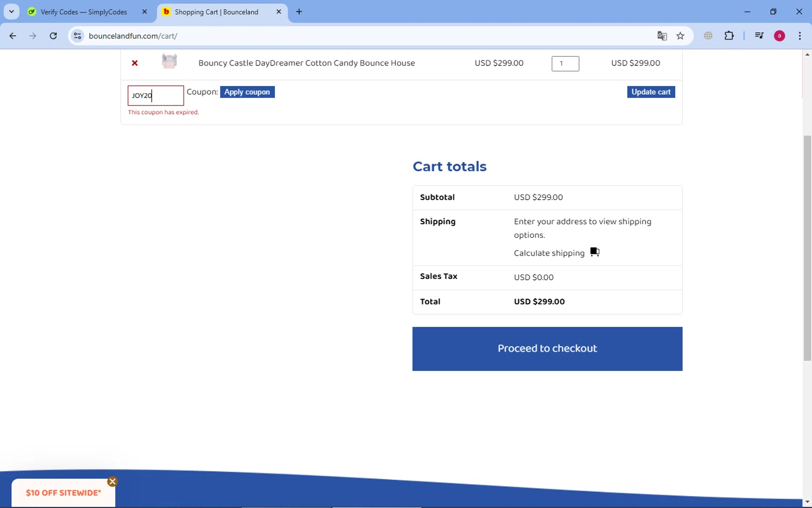Click the Apply coupon button
The height and width of the screenshot is (508, 812).
[x=247, y=92]
